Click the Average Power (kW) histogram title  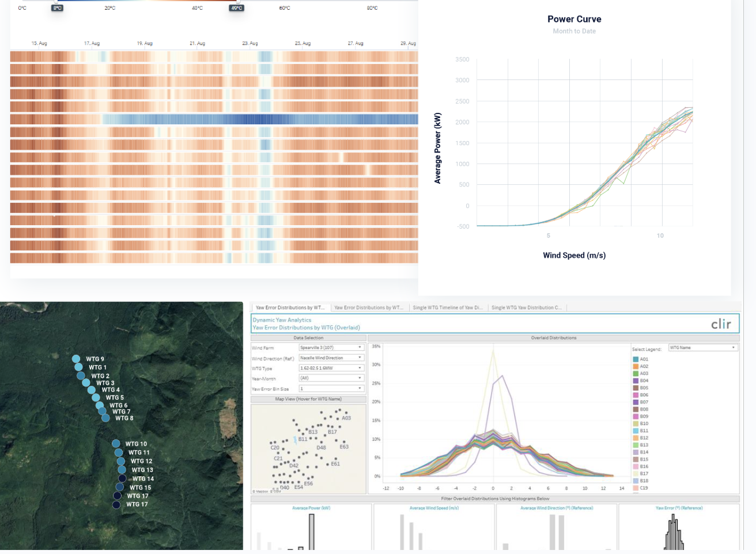(x=311, y=508)
